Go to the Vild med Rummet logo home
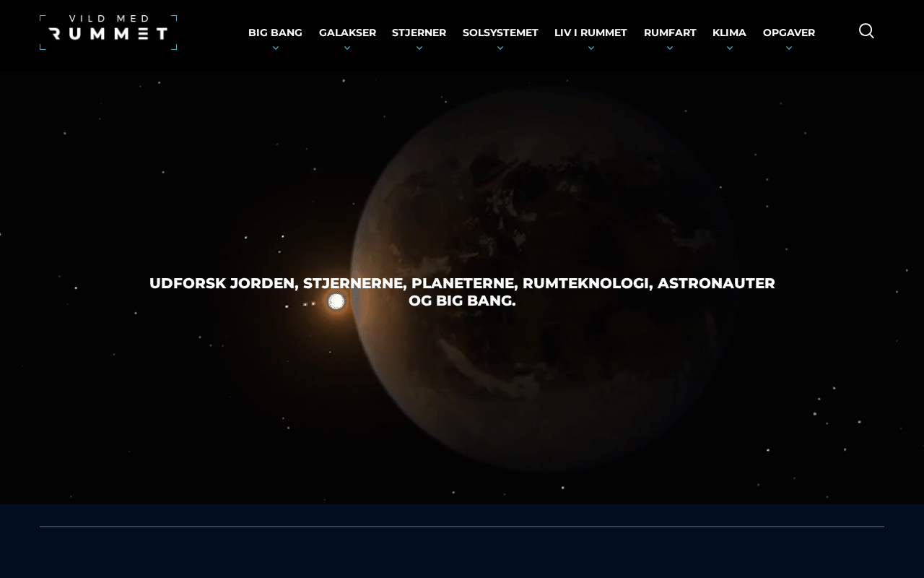This screenshot has width=924, height=578. (108, 33)
